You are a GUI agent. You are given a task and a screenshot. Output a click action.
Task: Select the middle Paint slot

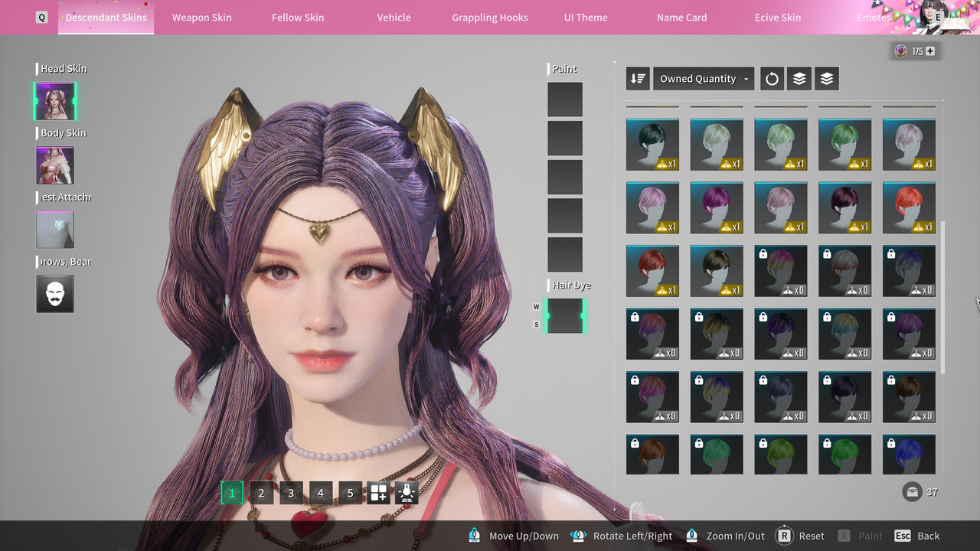click(x=565, y=177)
